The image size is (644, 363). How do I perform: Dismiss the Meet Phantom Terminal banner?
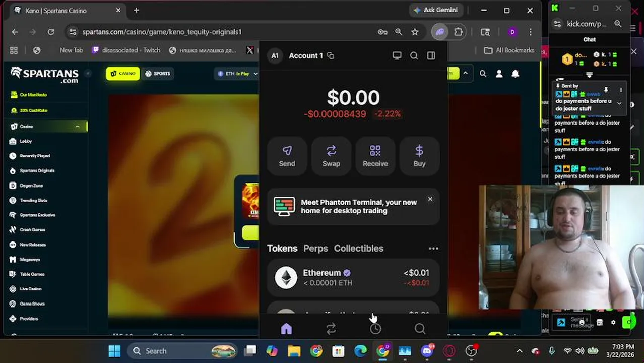[430, 199]
